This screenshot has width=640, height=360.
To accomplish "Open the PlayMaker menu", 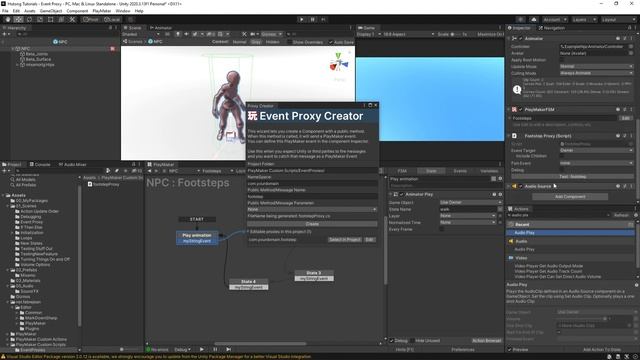I will click(x=102, y=11).
